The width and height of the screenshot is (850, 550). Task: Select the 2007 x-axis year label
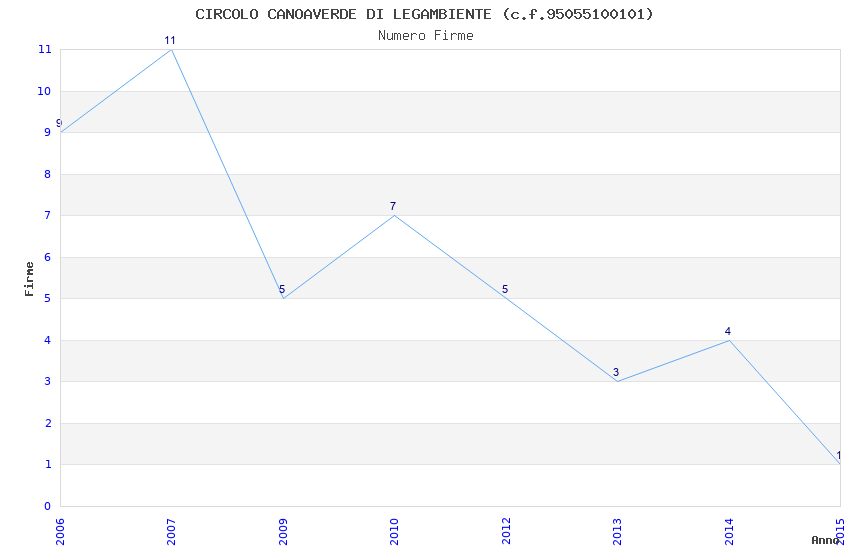pos(171,532)
